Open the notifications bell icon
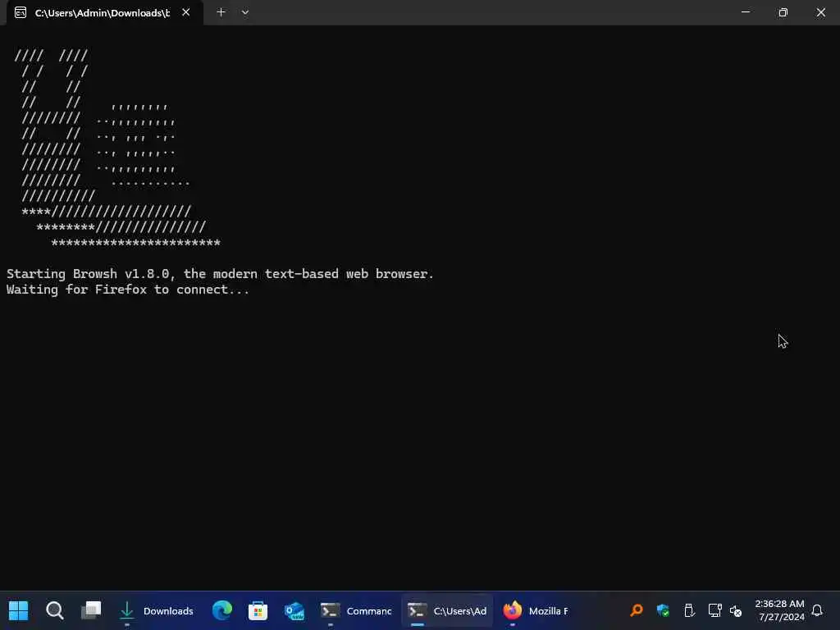 (817, 610)
